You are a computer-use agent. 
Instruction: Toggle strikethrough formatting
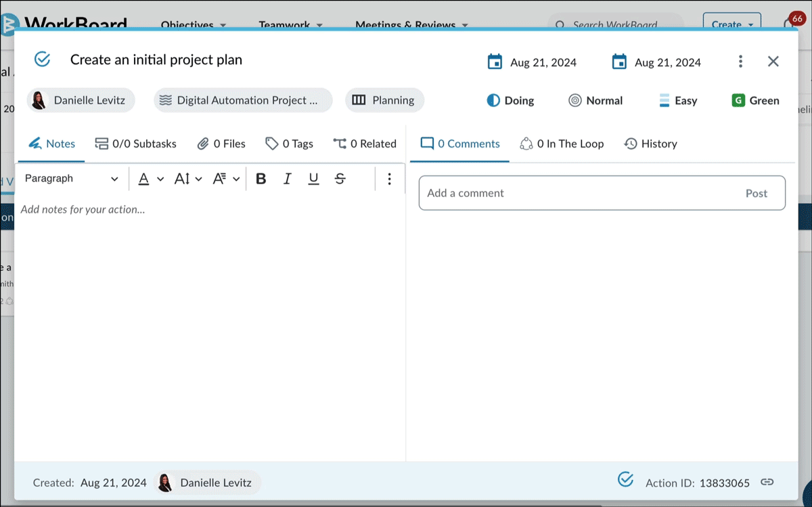tap(340, 179)
